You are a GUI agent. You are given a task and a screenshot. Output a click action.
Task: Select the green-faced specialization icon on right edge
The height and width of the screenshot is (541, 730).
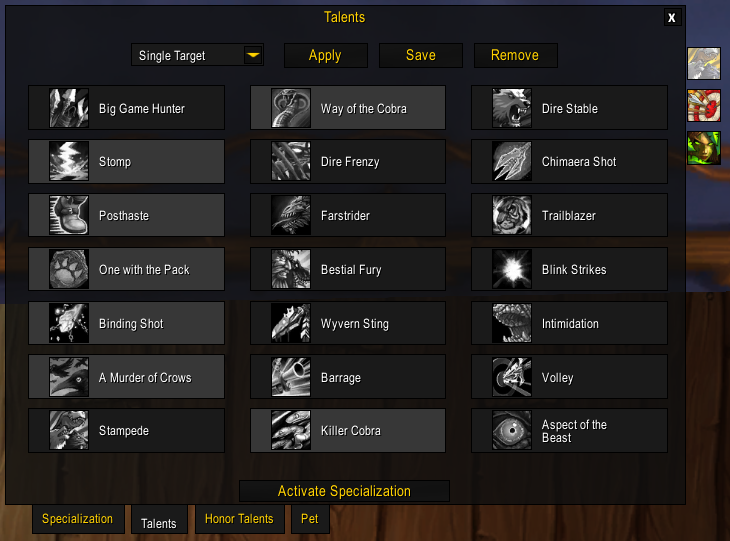tap(703, 149)
